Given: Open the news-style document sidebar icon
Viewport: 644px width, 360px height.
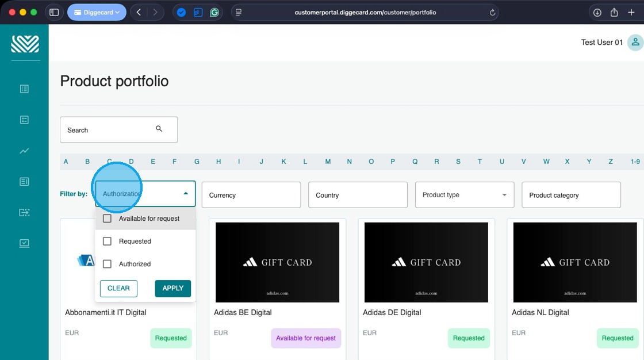Looking at the screenshot, I should tap(24, 181).
